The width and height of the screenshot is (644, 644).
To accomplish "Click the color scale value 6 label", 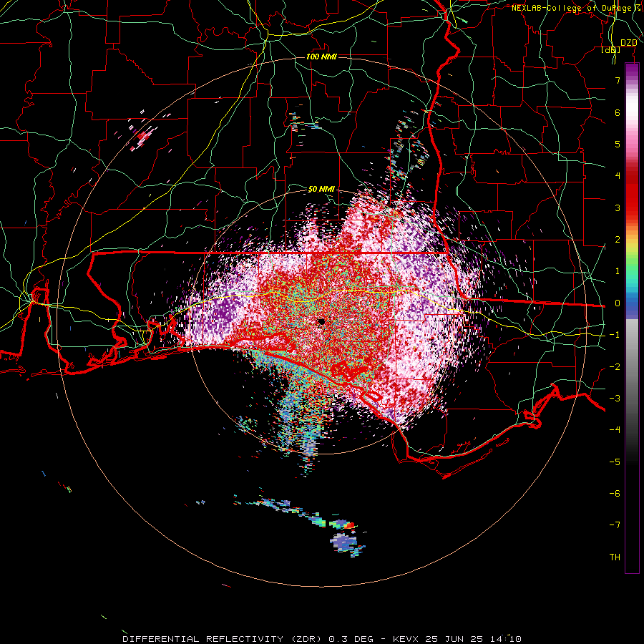I will tap(618, 112).
